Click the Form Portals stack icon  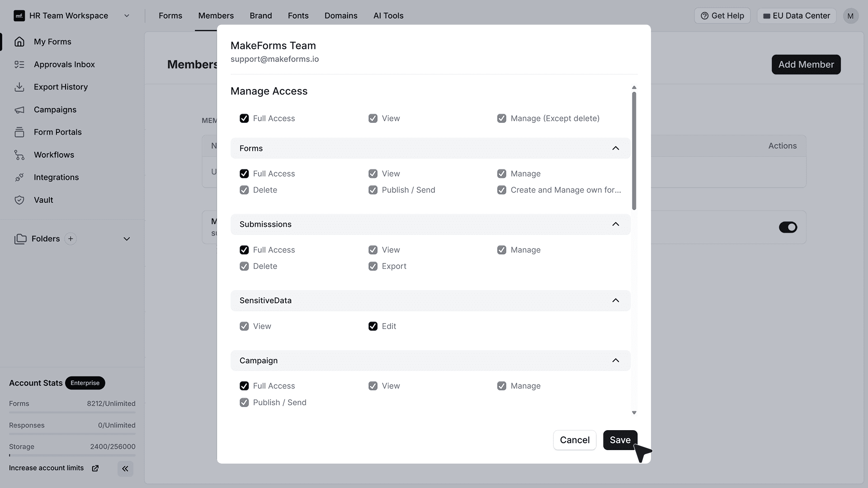coord(19,132)
